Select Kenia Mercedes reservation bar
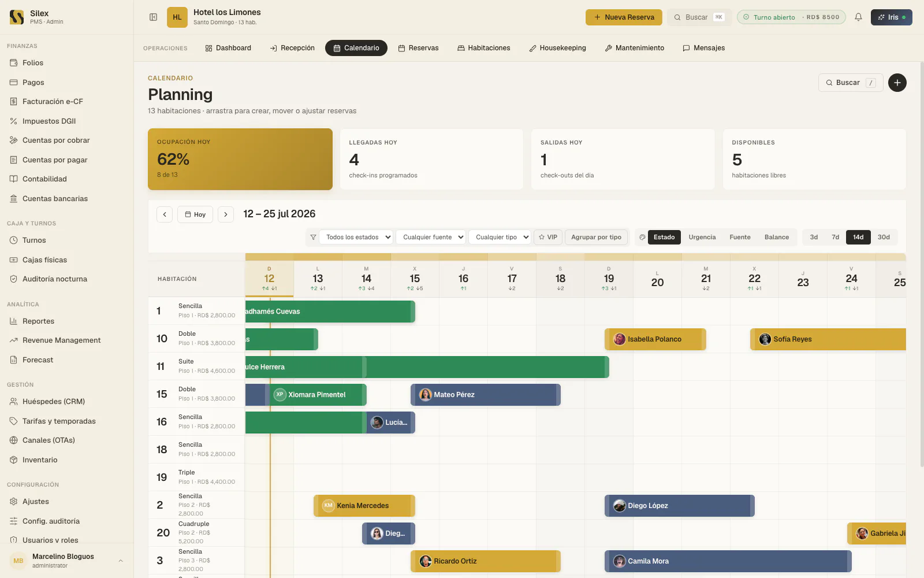Viewport: 924px width, 578px height. coord(364,506)
